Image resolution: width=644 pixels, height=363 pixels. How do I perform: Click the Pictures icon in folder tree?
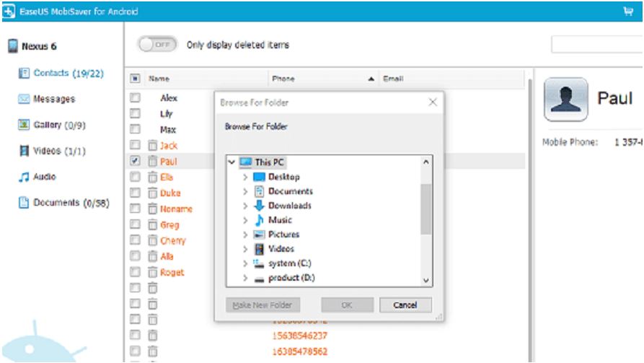tap(259, 235)
